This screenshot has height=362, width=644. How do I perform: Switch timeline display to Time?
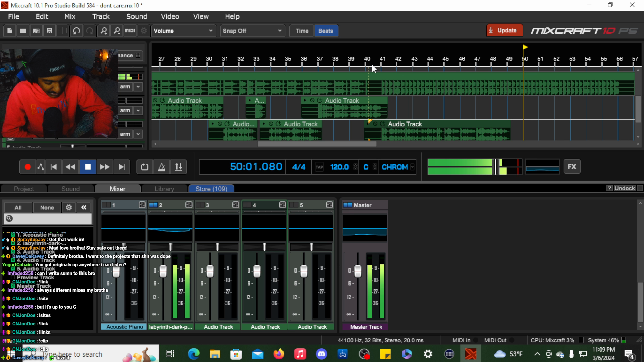coord(302,31)
